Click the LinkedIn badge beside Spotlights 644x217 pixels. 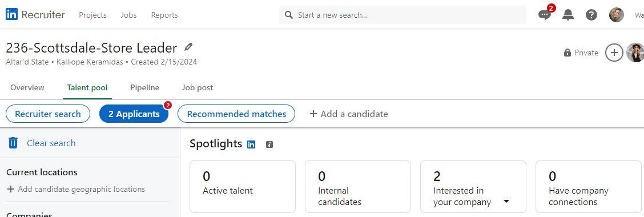coord(251,144)
